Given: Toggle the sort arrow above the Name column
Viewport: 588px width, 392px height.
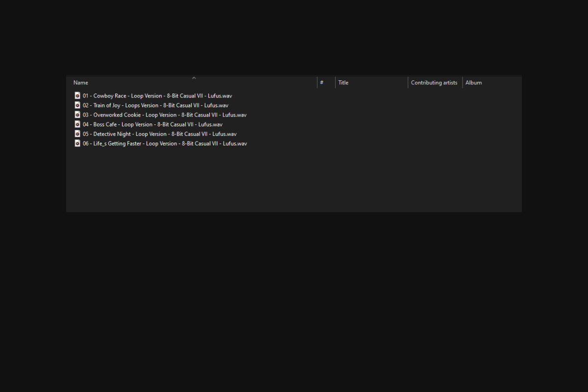Looking at the screenshot, I should point(194,78).
